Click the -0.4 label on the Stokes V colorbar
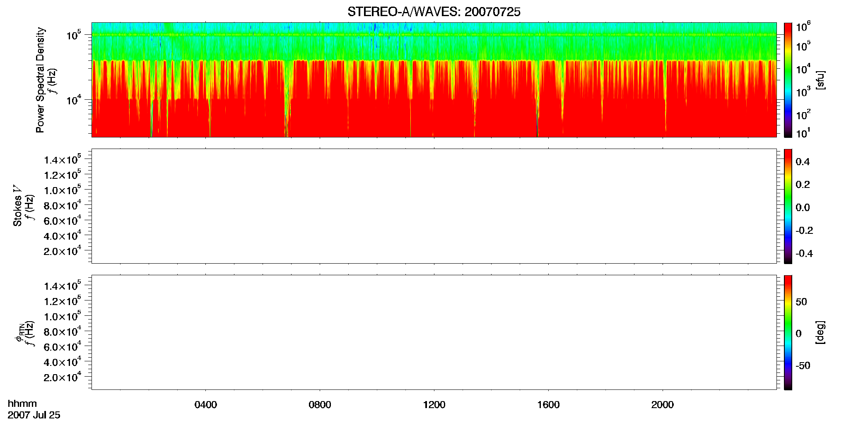Image resolution: width=868 pixels, height=447 pixels. [804, 254]
